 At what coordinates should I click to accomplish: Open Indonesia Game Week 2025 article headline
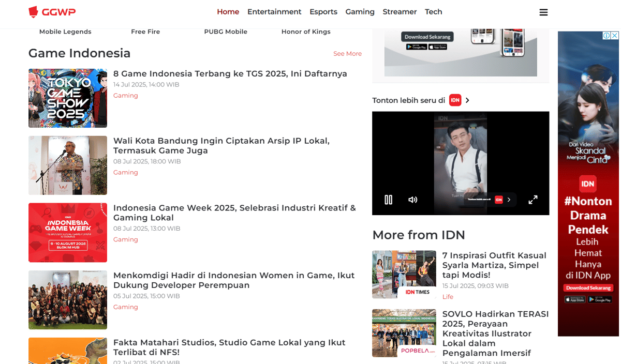pyautogui.click(x=234, y=213)
